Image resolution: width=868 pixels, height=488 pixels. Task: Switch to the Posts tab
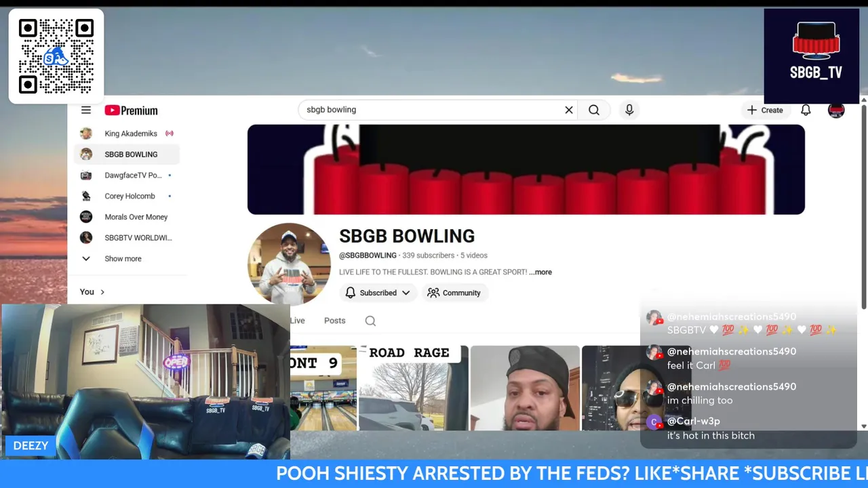[334, 321]
